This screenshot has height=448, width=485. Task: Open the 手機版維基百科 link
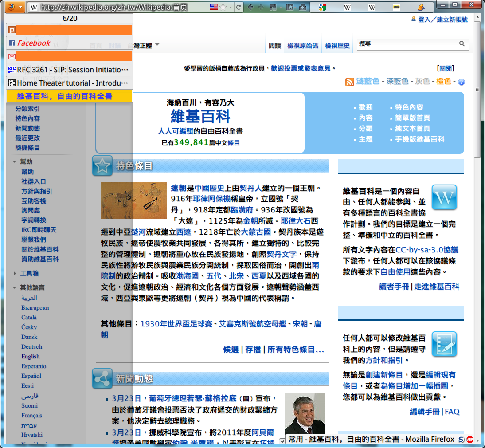[x=419, y=139]
